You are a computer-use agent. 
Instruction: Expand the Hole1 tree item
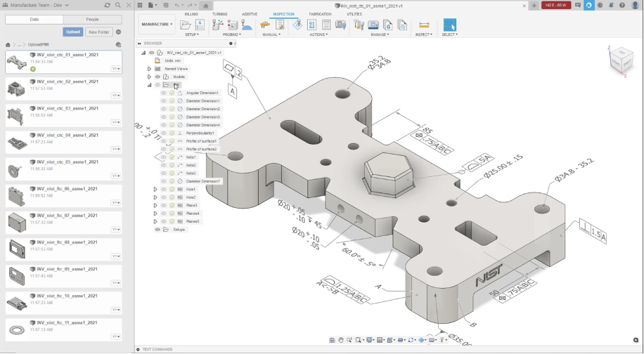(155, 190)
